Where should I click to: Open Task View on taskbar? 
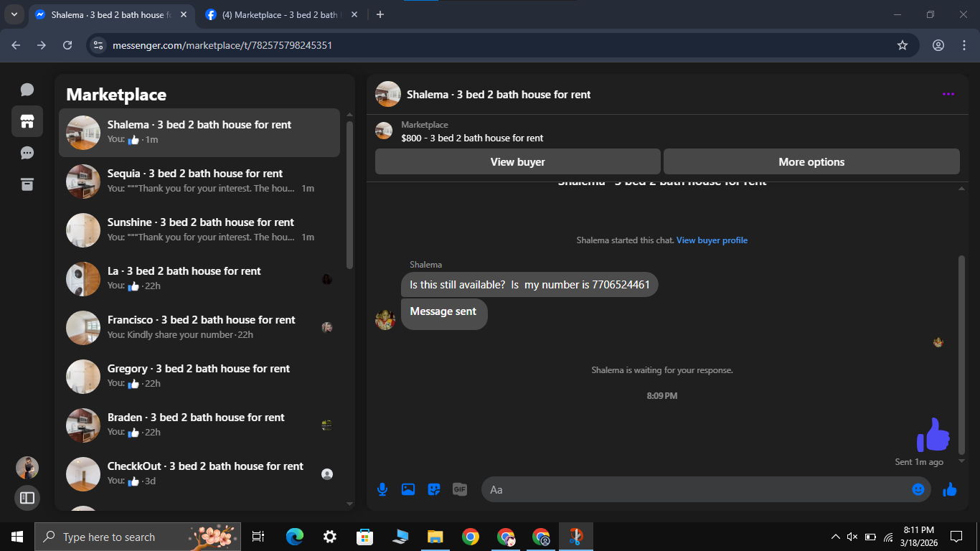258,537
